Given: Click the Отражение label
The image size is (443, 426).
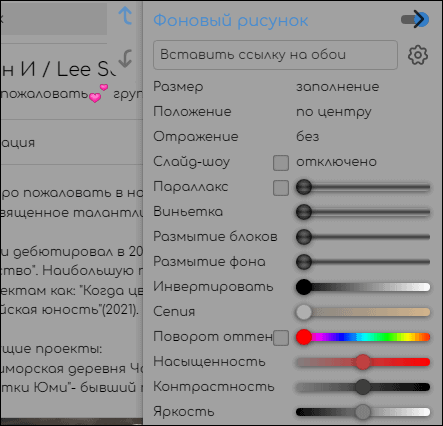Looking at the screenshot, I should (x=196, y=137).
